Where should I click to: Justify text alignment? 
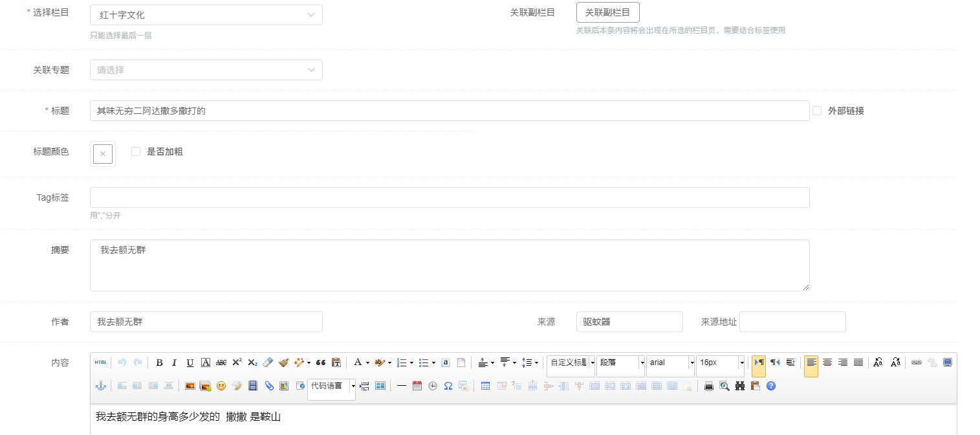point(858,362)
